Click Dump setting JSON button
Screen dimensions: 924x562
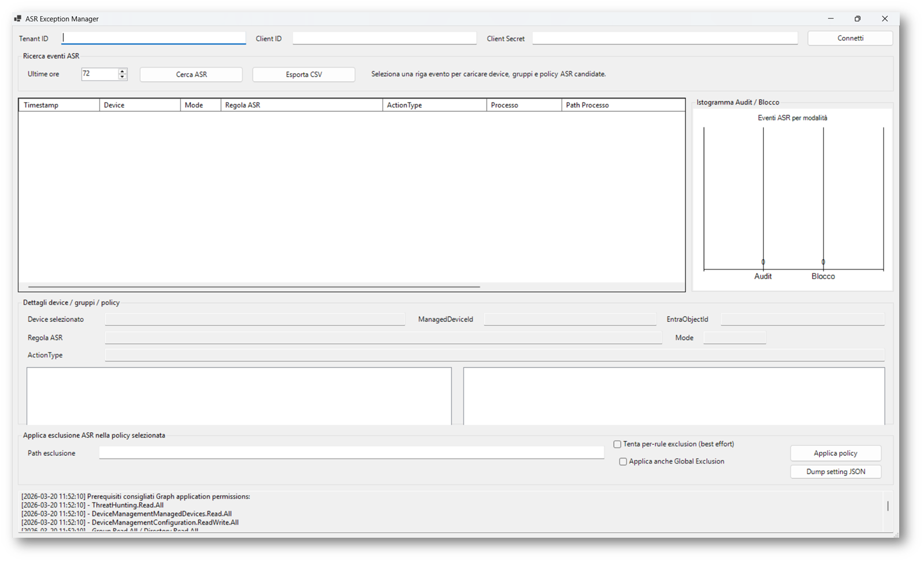pos(836,472)
